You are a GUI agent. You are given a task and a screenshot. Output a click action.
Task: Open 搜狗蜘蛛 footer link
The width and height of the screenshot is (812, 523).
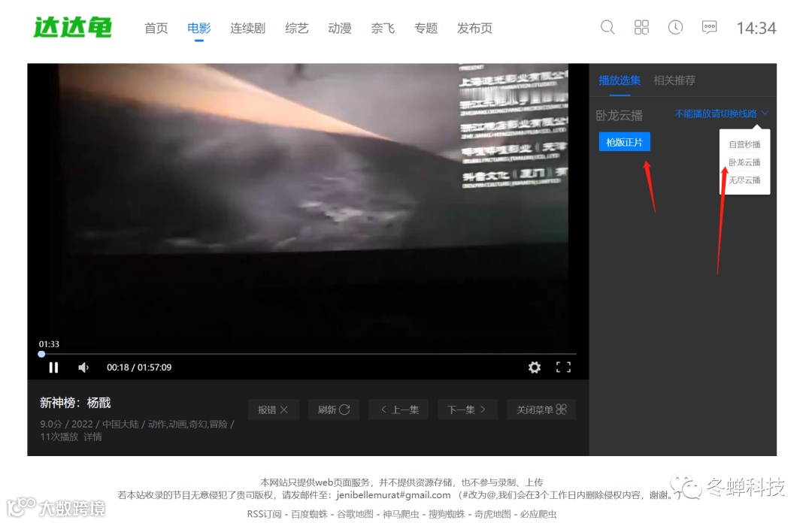click(x=447, y=514)
